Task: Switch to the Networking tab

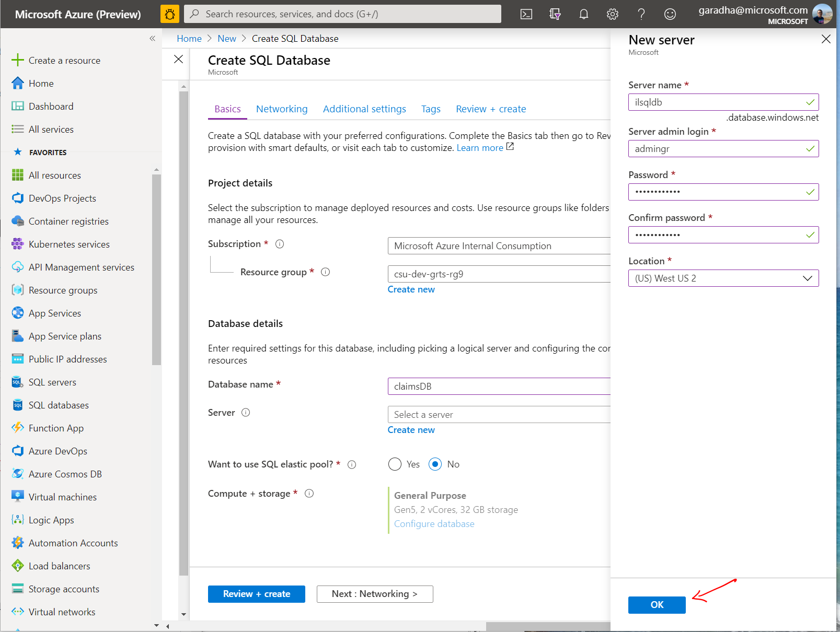Action: pyautogui.click(x=282, y=109)
